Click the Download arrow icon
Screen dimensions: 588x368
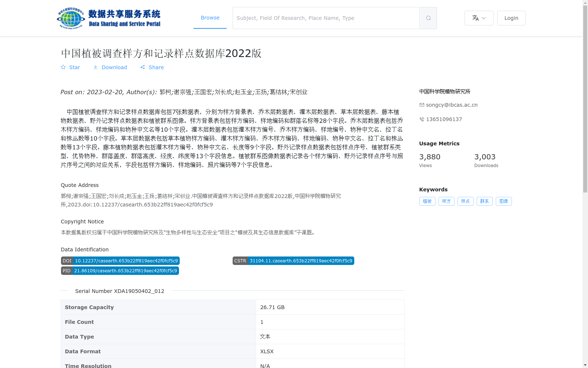pyautogui.click(x=96, y=67)
